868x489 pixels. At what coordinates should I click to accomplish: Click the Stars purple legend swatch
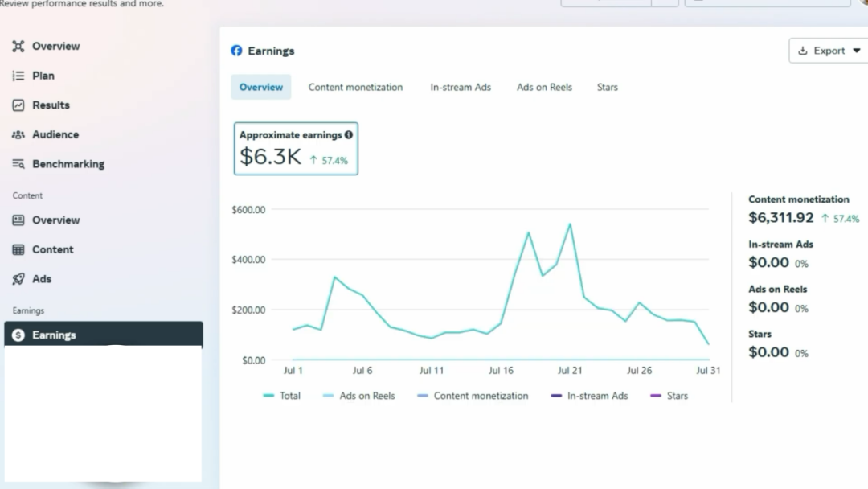655,396
